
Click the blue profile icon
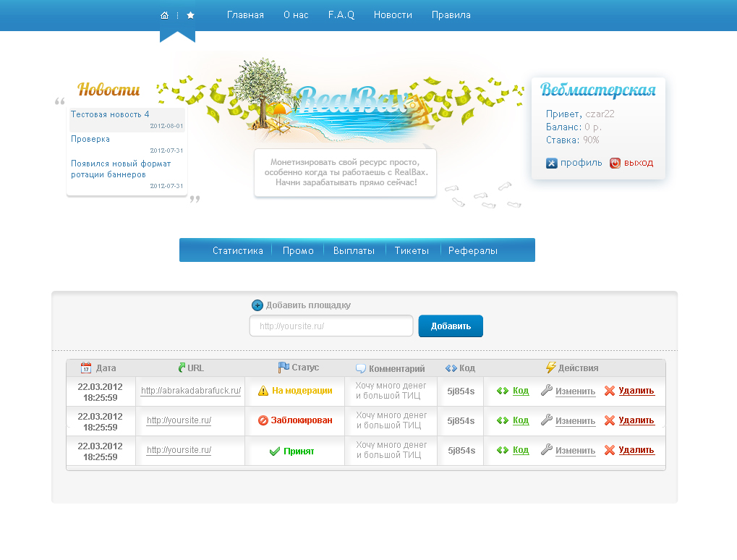(x=551, y=164)
